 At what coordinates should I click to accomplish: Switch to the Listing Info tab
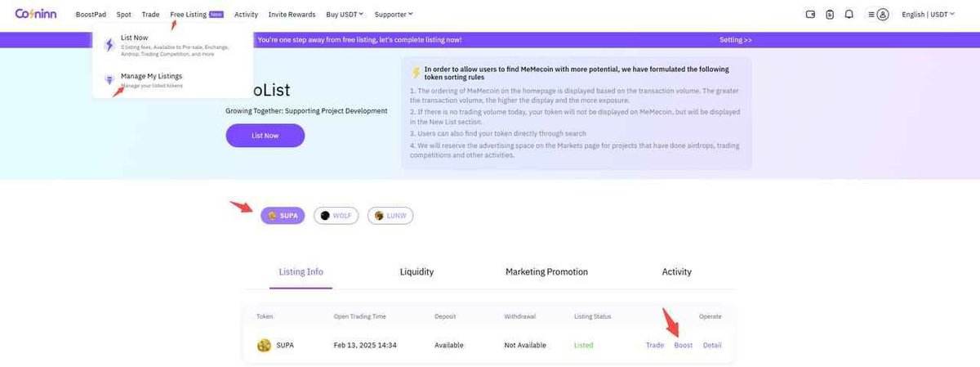(301, 271)
